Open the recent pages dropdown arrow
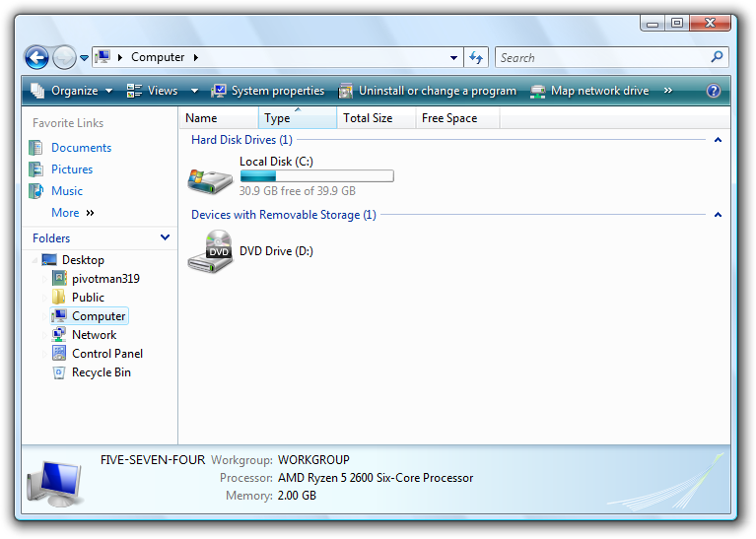This screenshot has width=756, height=539. pos(85,58)
